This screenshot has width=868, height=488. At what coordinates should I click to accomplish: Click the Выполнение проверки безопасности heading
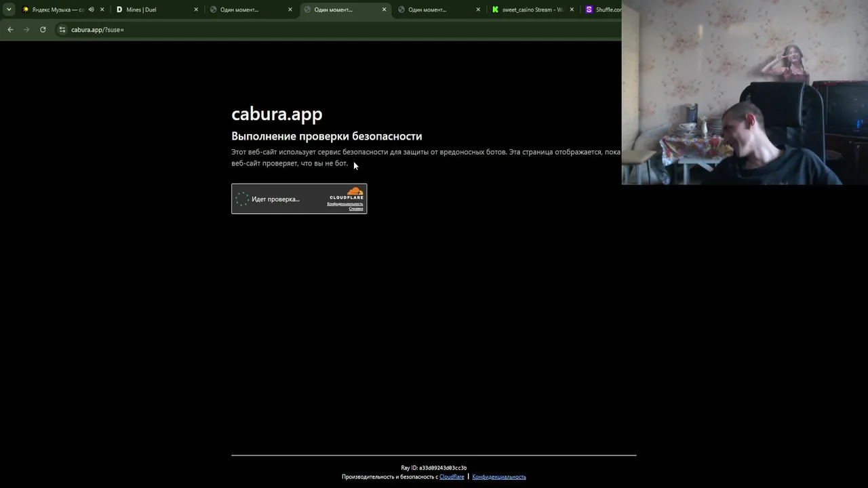point(327,136)
